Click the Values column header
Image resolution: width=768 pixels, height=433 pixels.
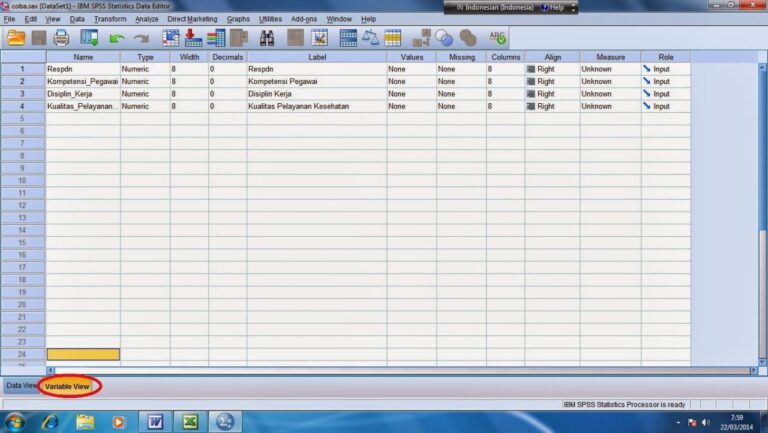pos(411,57)
